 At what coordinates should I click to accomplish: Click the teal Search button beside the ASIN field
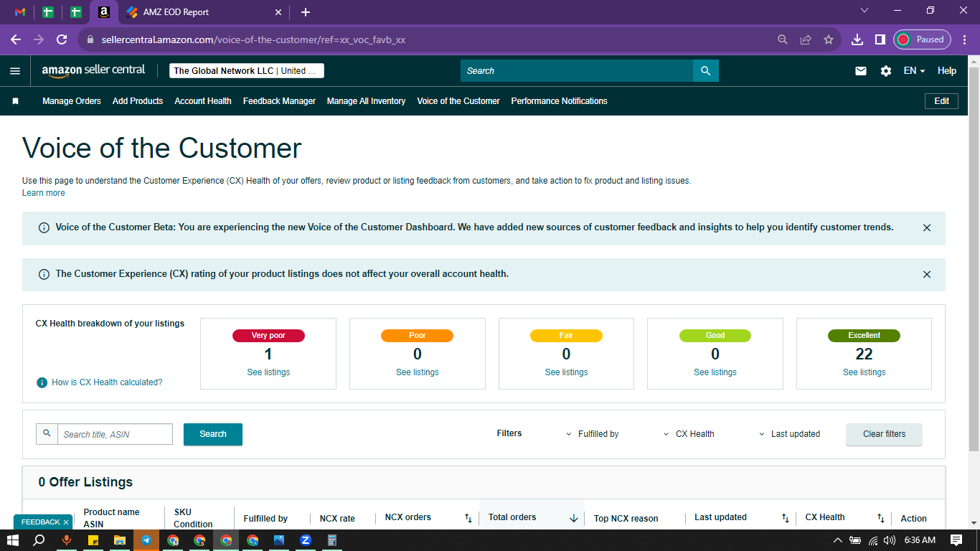click(213, 434)
